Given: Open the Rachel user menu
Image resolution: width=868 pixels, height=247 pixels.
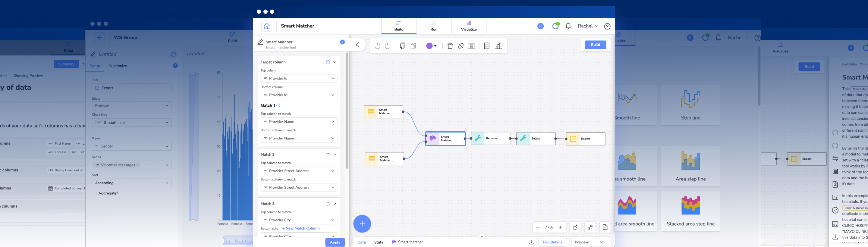Looking at the screenshot, I should point(588,26).
